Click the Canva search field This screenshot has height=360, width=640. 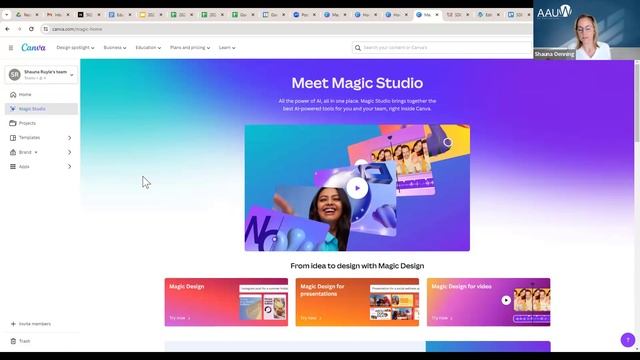[x=443, y=48]
